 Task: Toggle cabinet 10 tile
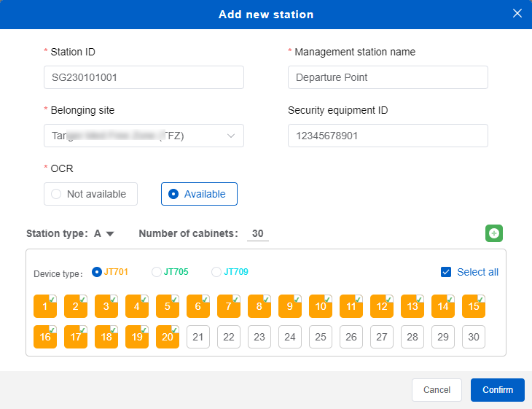tap(321, 306)
